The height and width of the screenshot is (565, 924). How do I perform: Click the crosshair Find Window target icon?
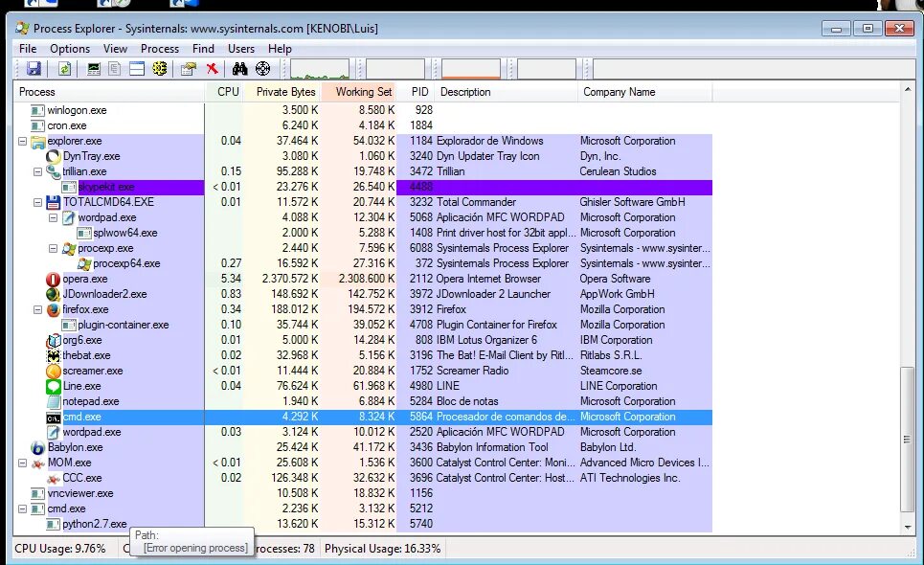[x=262, y=69]
